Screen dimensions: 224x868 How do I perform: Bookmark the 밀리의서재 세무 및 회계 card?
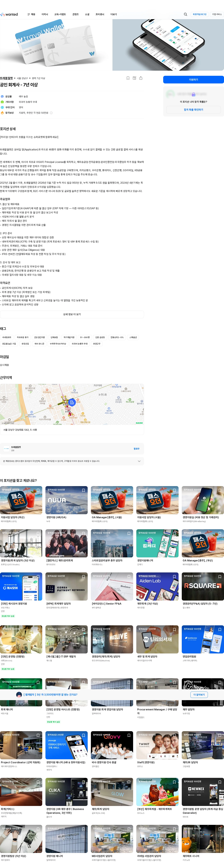pyautogui.click(x=174, y=629)
